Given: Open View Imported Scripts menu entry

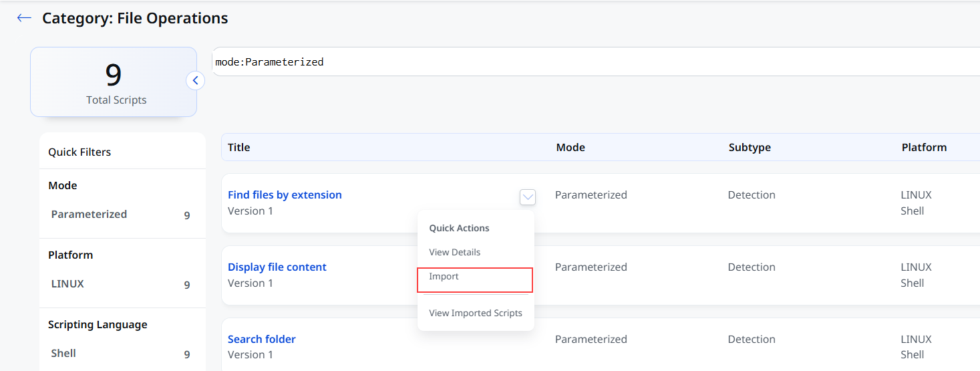Looking at the screenshot, I should point(476,313).
